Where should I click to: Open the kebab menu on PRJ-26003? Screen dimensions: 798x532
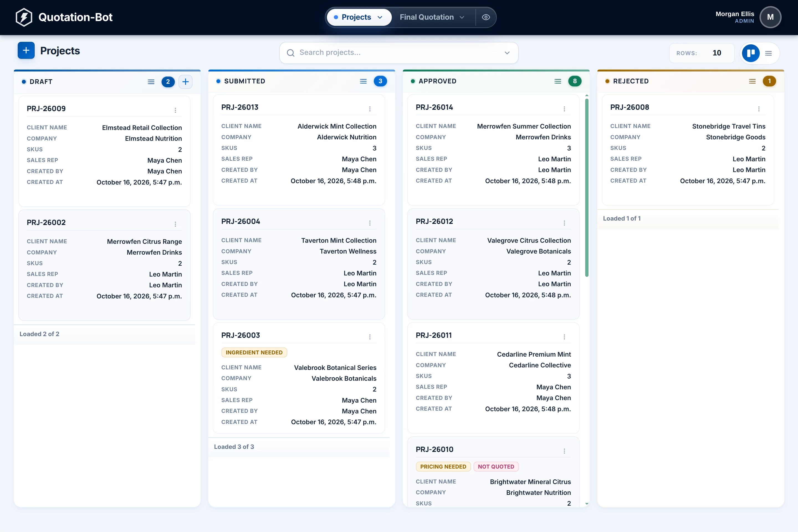[x=370, y=337]
